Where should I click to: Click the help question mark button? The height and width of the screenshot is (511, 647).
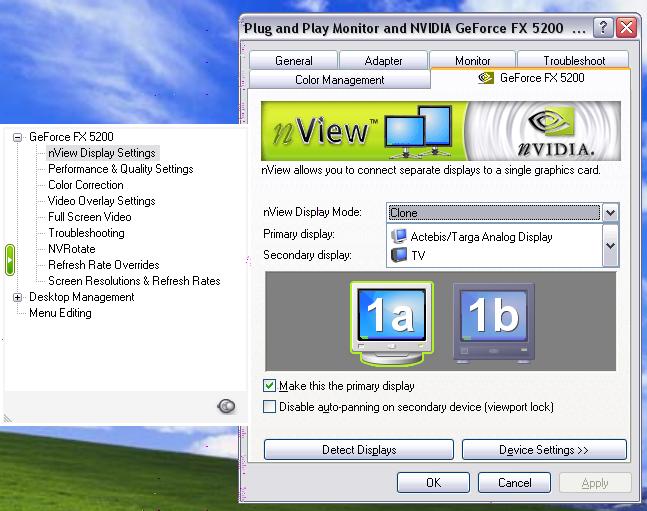coord(603,28)
